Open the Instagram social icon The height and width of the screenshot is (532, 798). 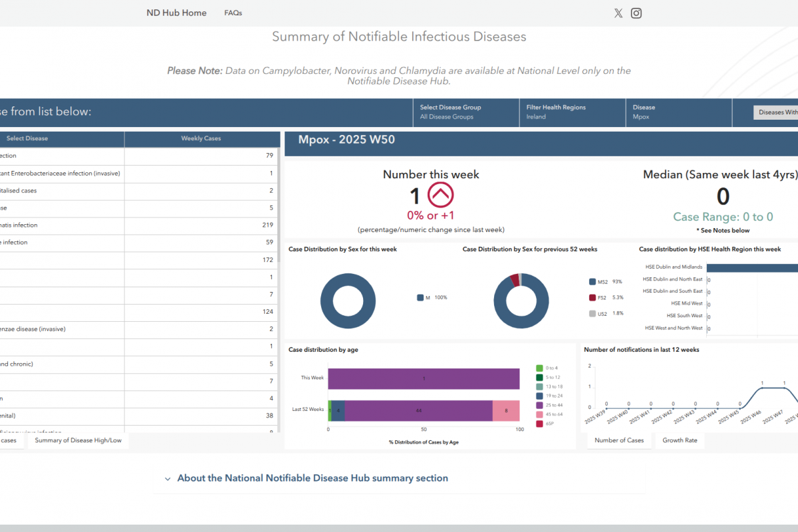click(636, 13)
